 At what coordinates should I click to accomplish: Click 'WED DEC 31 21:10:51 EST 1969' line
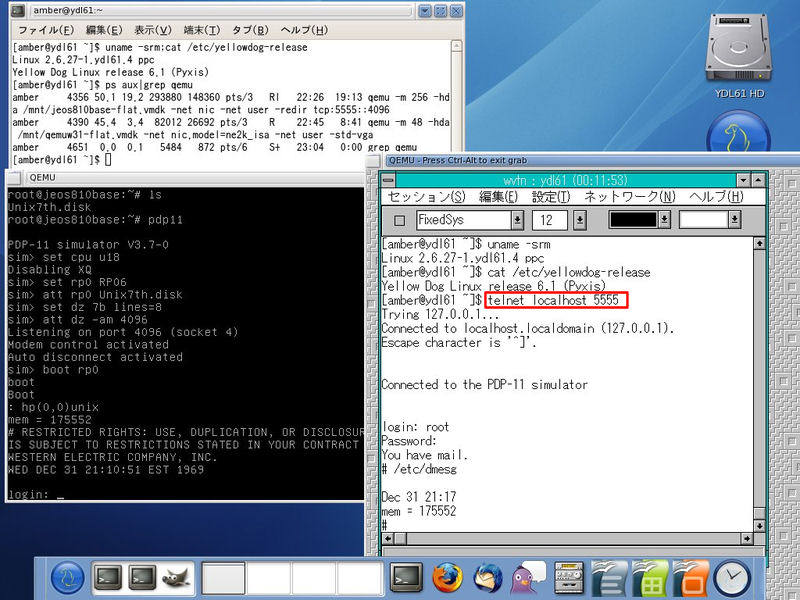click(x=106, y=469)
